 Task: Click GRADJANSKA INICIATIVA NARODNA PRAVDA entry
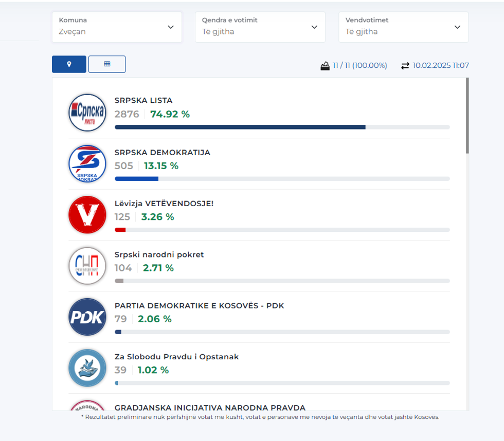click(x=210, y=407)
